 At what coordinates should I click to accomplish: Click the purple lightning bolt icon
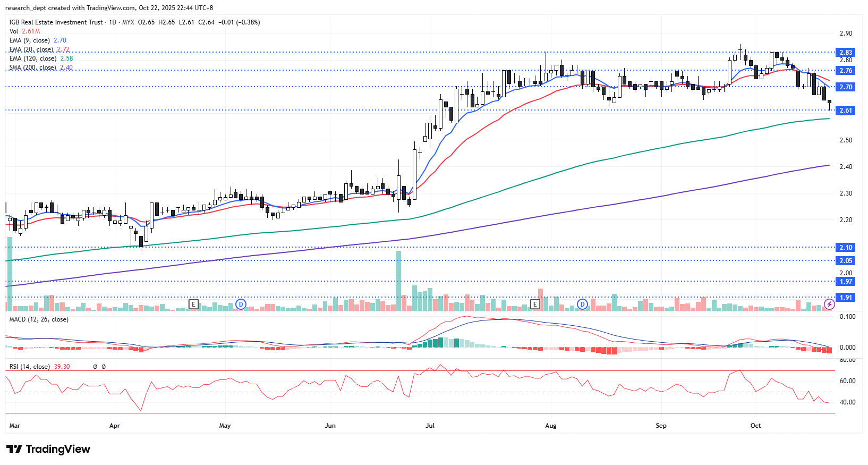coord(829,305)
